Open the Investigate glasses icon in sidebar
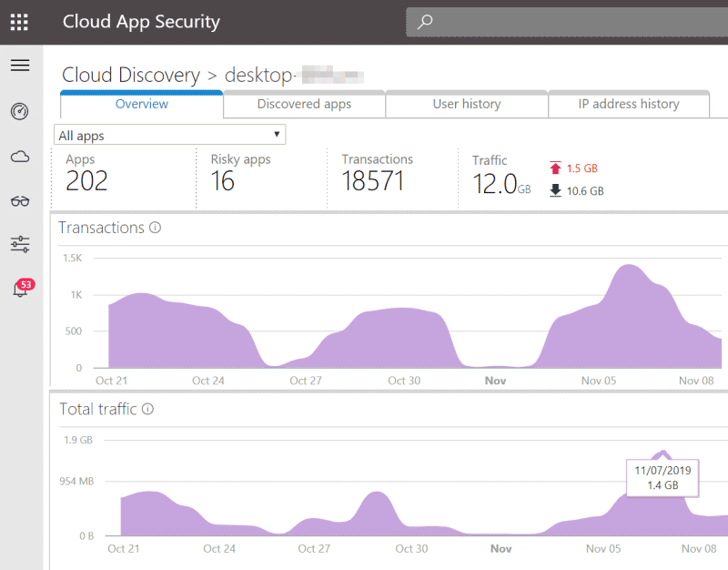728x570 pixels. (20, 201)
